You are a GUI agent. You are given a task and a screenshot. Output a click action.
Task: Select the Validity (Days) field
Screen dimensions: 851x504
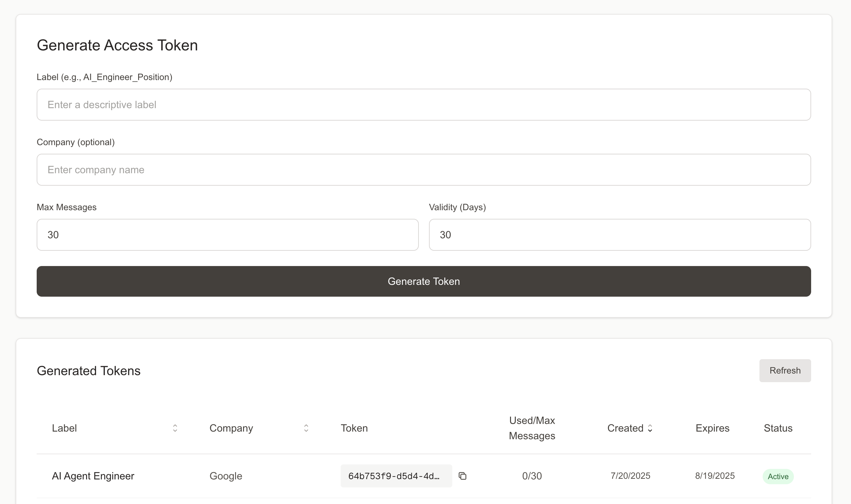coord(619,235)
